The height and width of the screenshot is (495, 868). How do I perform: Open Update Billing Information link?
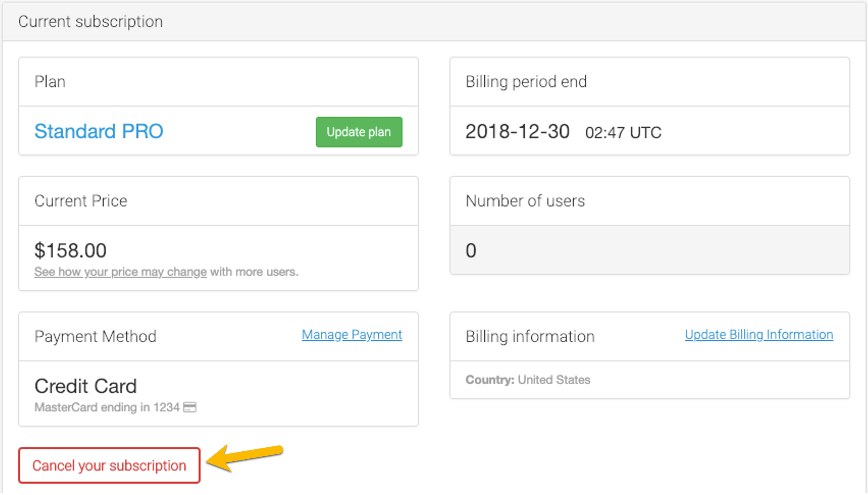759,334
